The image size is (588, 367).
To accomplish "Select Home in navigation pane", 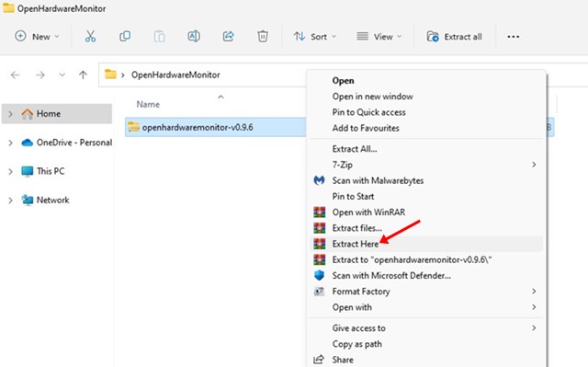I will tap(57, 114).
